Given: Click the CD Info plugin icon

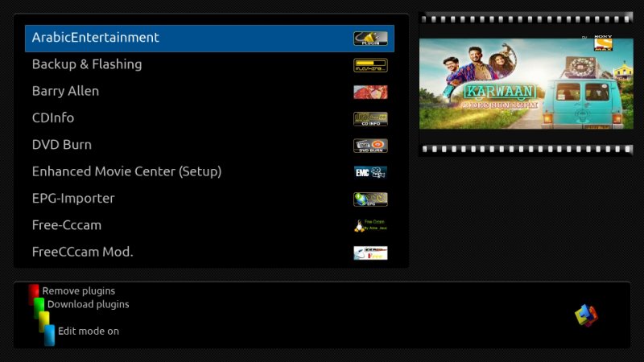Looking at the screenshot, I should point(370,119).
